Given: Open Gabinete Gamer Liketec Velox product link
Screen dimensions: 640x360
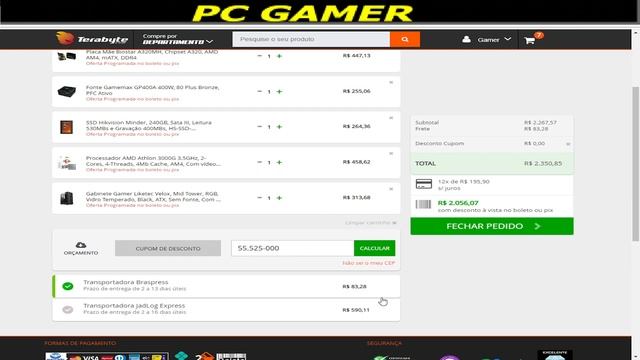Looking at the screenshot, I should [x=153, y=196].
